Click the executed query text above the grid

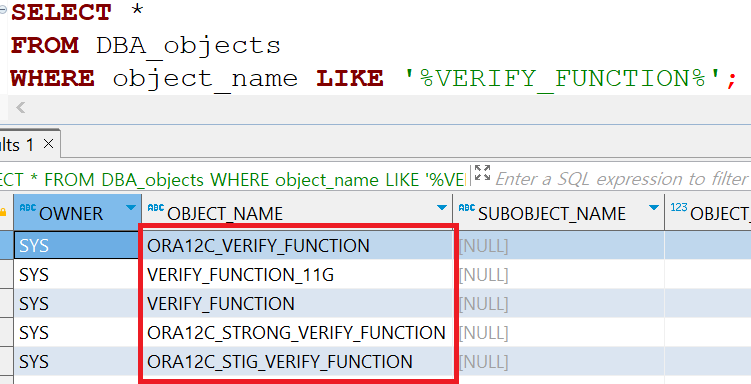[x=232, y=180]
